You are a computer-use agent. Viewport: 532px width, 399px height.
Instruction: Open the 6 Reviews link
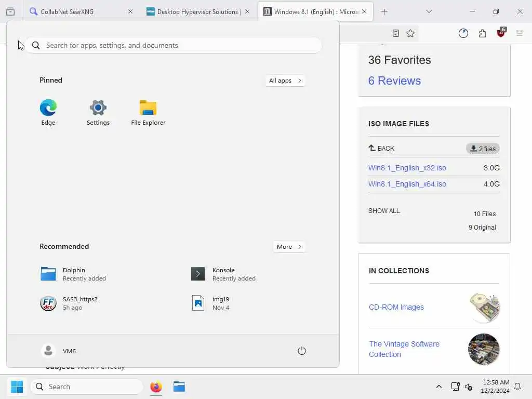point(394,81)
